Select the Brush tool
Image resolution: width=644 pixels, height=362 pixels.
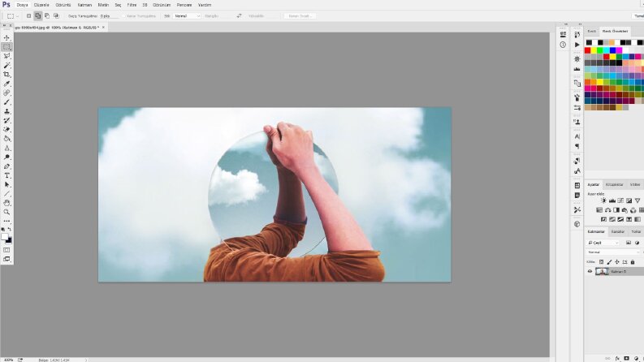pos(6,102)
